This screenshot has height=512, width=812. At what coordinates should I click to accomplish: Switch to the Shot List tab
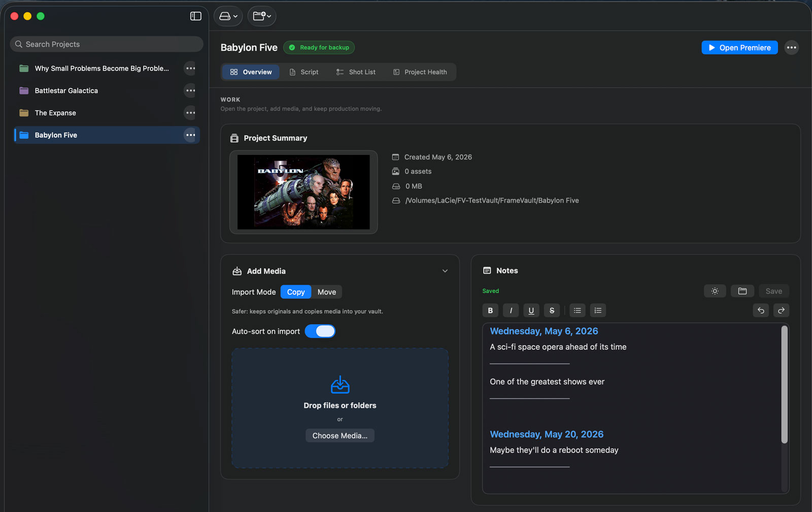356,72
